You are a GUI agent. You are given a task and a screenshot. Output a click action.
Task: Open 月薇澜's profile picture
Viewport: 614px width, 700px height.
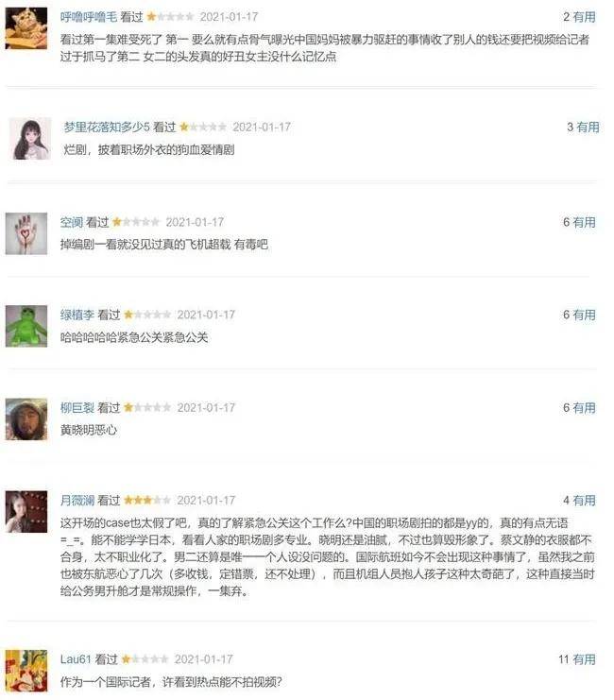[x=26, y=512]
